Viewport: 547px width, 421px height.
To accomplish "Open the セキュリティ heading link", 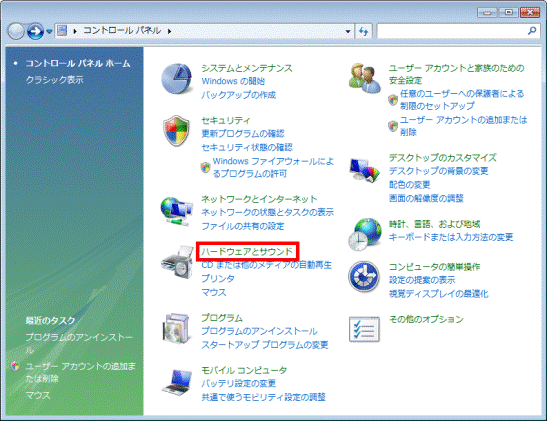I will tap(226, 121).
